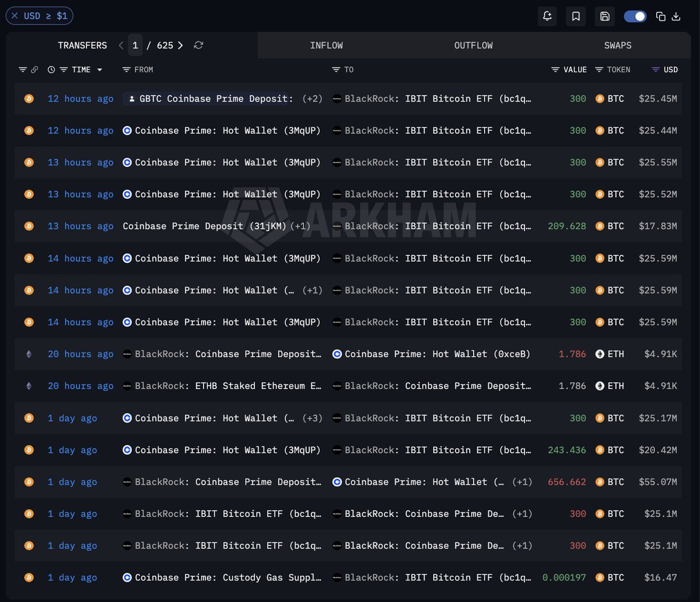700x602 pixels.
Task: Remove the USD ≥ $1 filter chip
Action: (15, 16)
